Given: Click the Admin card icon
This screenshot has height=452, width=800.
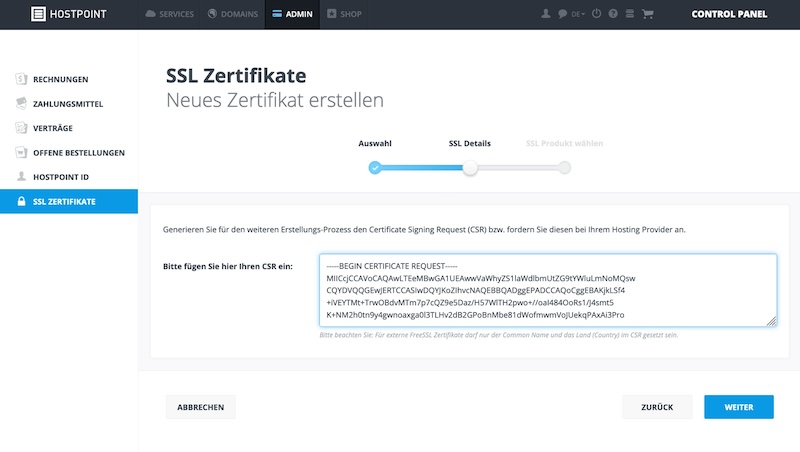Looking at the screenshot, I should 277,14.
